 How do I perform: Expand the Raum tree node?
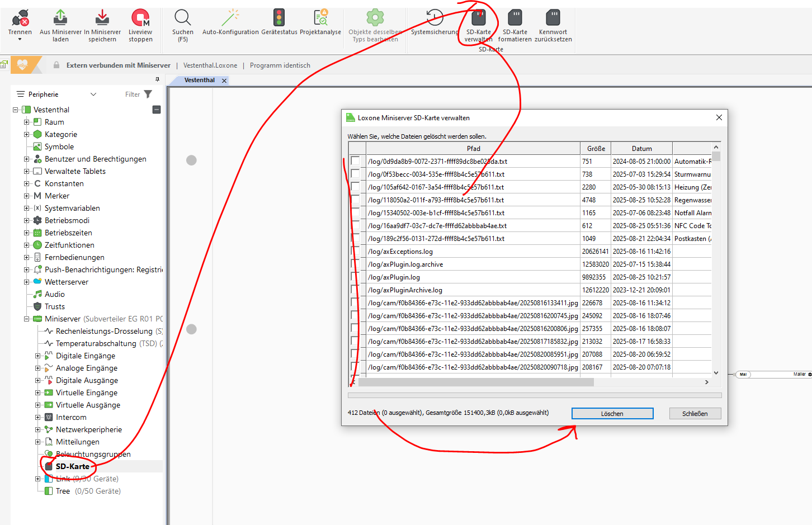(27, 122)
